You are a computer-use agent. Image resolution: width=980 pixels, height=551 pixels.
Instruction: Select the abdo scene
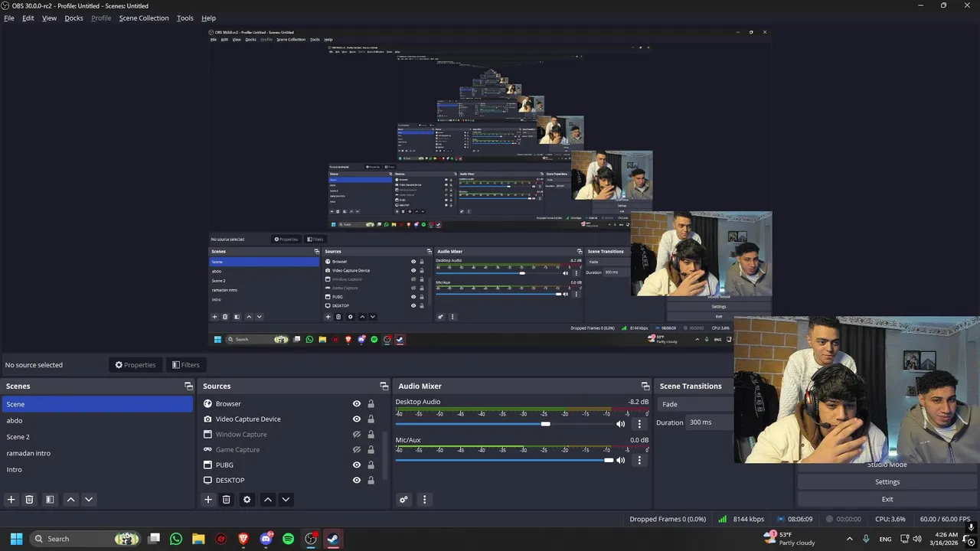point(97,420)
